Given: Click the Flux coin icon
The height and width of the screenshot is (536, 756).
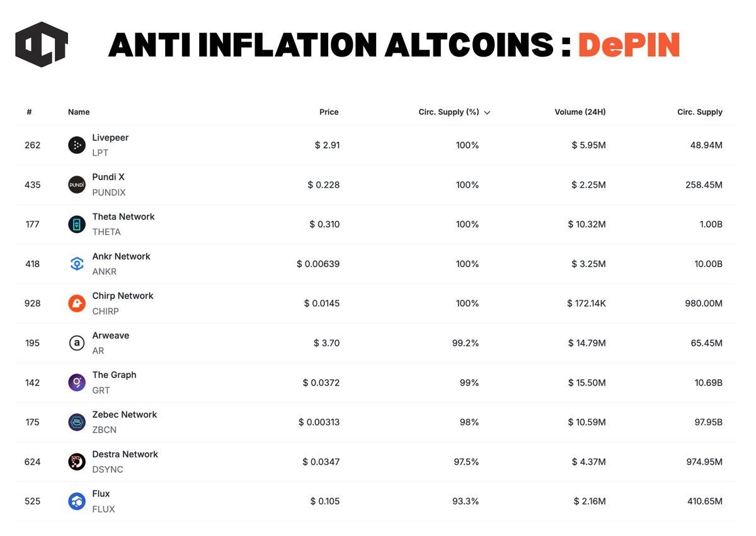Looking at the screenshot, I should point(77,501).
